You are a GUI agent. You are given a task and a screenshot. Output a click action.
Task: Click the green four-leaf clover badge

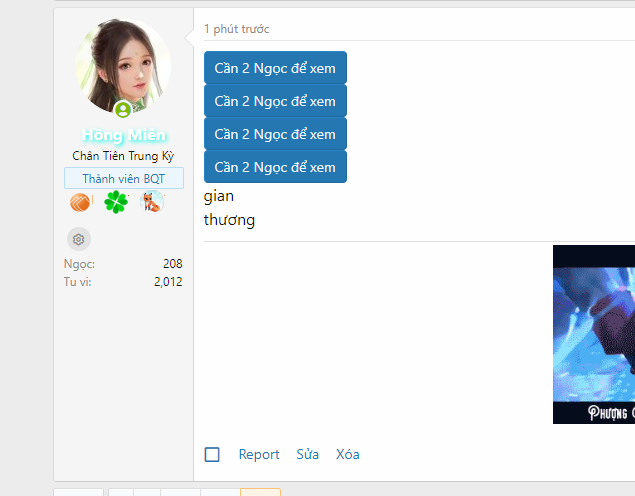(x=117, y=202)
